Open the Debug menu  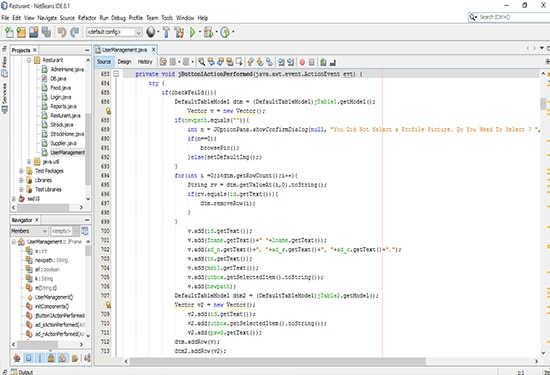tap(118, 18)
